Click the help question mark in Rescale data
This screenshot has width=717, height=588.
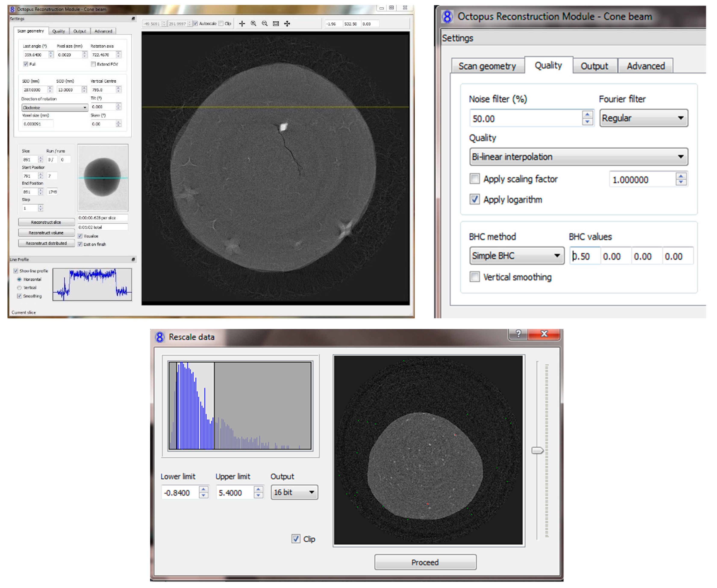518,334
